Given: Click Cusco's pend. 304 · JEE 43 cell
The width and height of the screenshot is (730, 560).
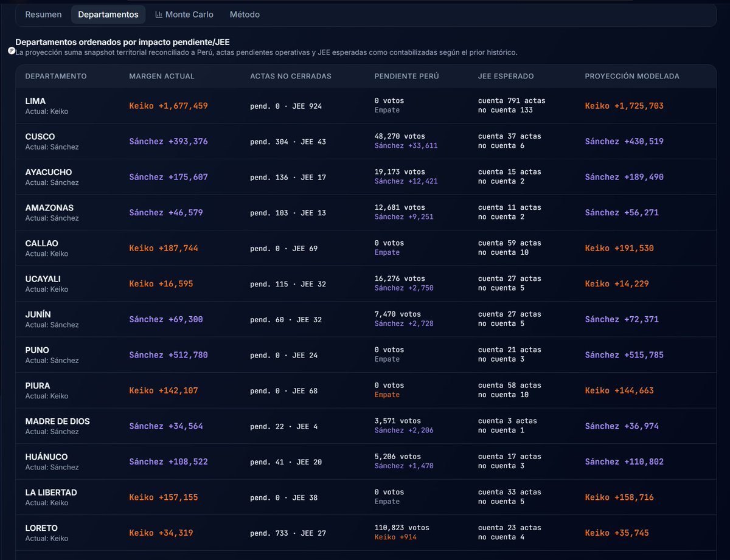Looking at the screenshot, I should pyautogui.click(x=288, y=142).
